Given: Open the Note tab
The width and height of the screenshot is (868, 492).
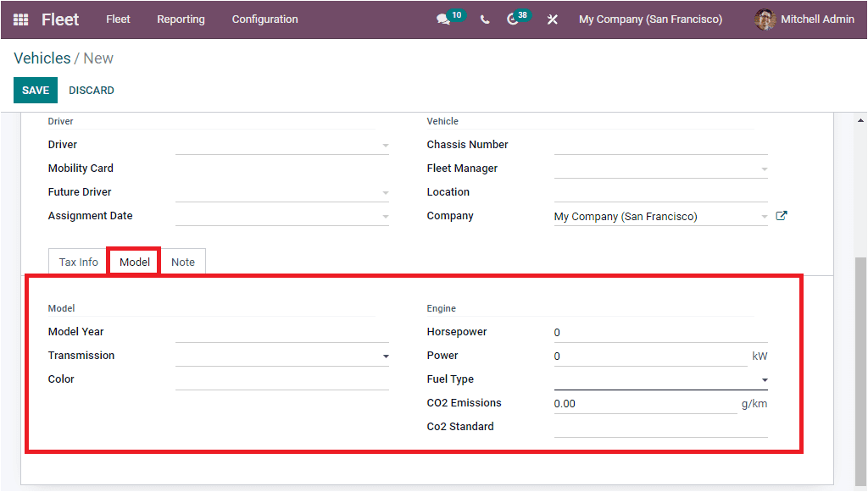Looking at the screenshot, I should [182, 262].
